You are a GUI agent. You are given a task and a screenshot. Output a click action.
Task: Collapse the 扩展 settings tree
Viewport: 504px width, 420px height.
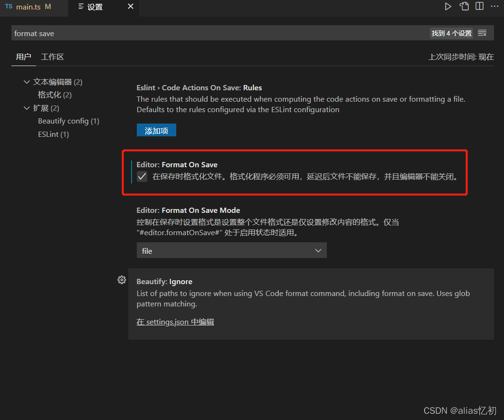[x=27, y=108]
